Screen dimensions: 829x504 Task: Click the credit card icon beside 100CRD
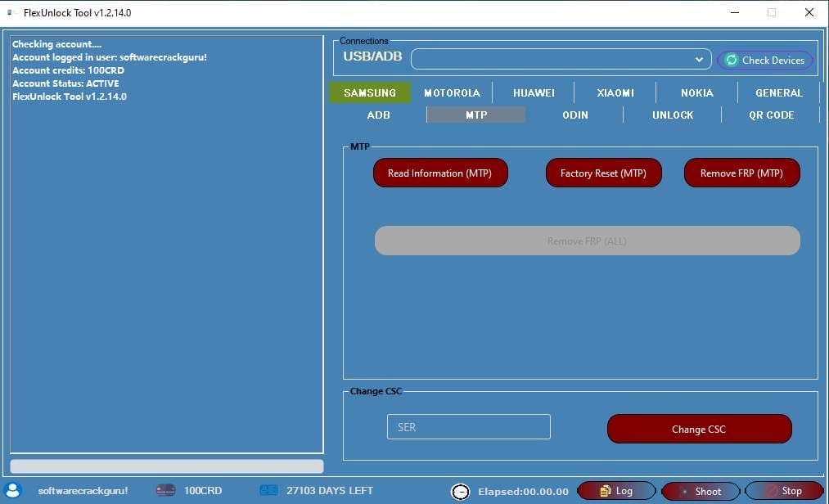pos(165,490)
